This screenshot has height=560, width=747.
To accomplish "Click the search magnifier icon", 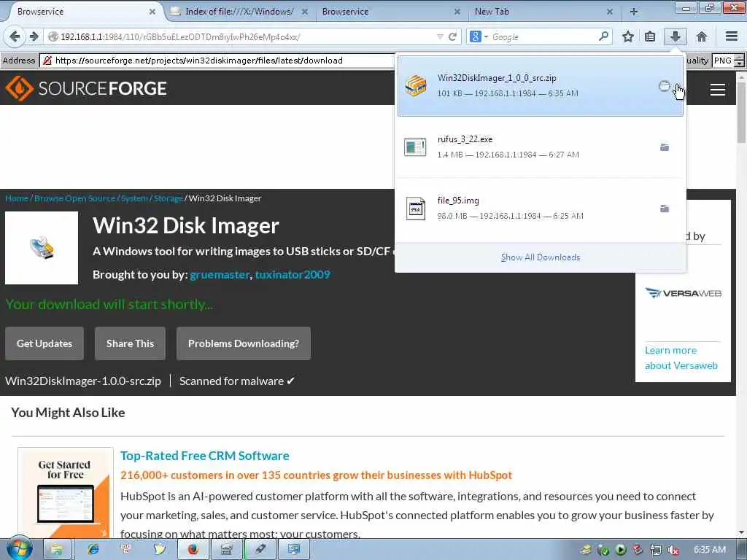I will [603, 36].
